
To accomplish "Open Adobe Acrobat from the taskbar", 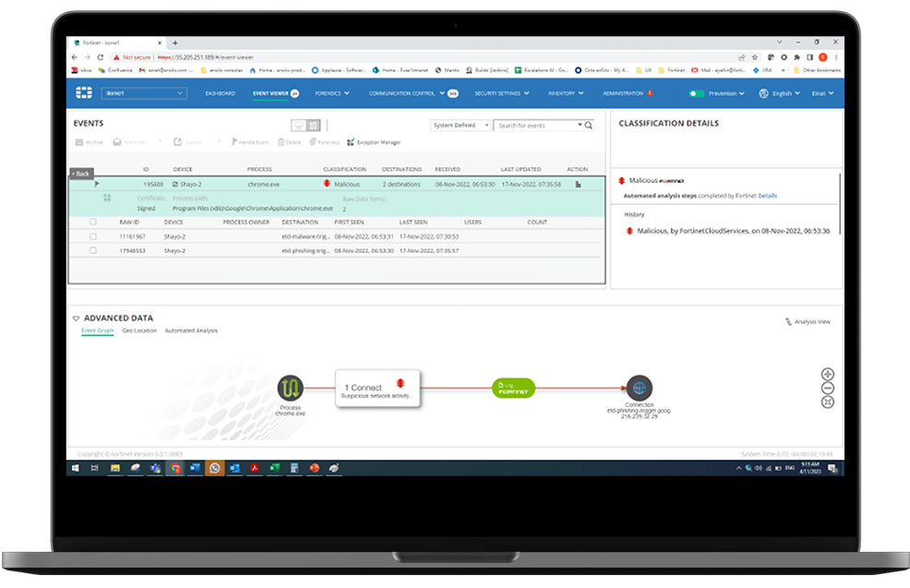I will pyautogui.click(x=254, y=468).
